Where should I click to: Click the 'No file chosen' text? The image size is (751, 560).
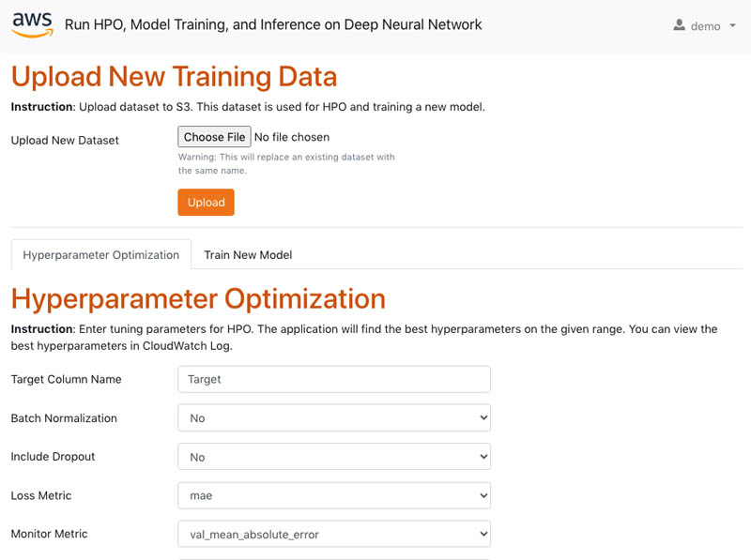292,137
